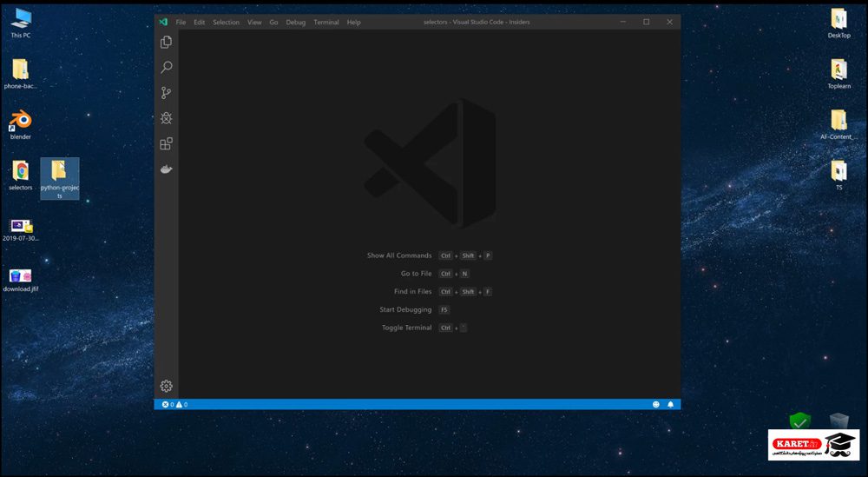Select the phone-bac... folder on desktop
Image resolution: width=868 pixels, height=477 pixels.
[x=21, y=74]
